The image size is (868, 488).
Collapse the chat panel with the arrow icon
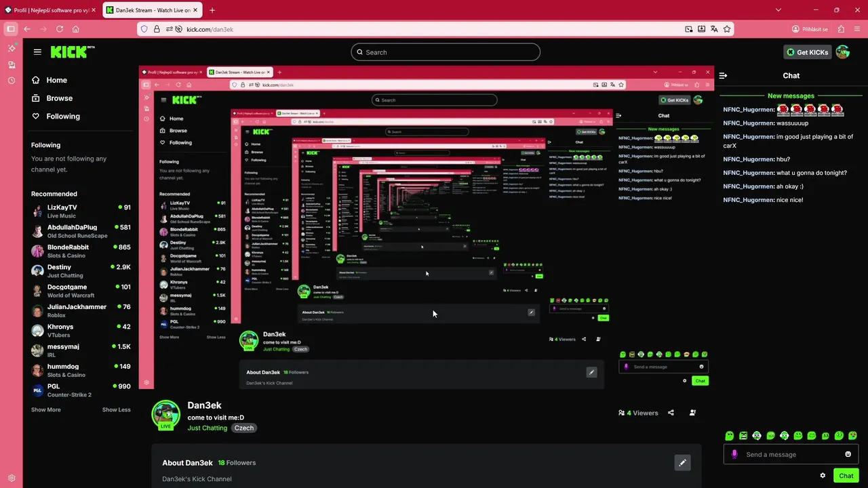point(723,76)
